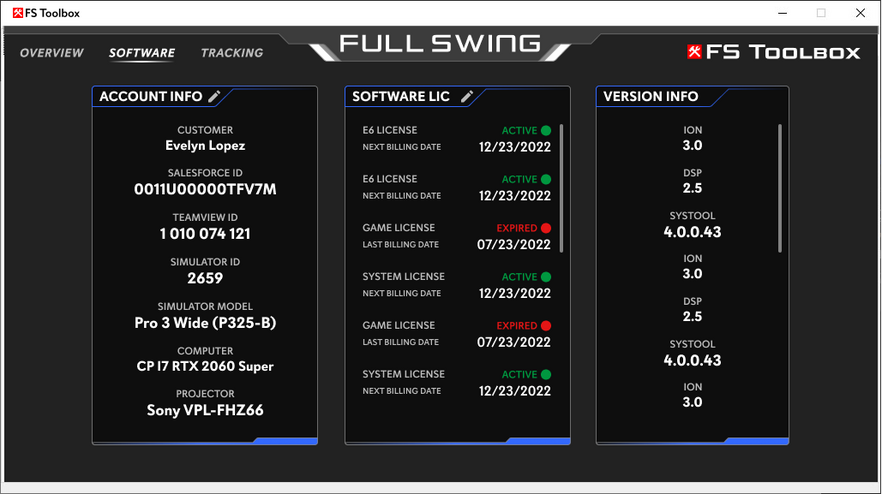Click the first System License label
Screen dimensions: 882x494
403,276
